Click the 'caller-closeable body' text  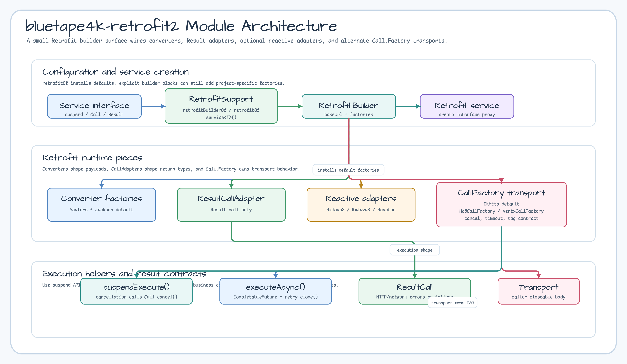coord(539,297)
